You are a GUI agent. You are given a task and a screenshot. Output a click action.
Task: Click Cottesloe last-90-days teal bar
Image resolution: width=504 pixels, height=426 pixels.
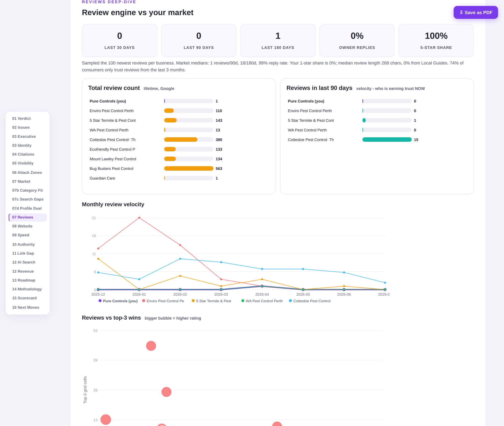pos(387,140)
